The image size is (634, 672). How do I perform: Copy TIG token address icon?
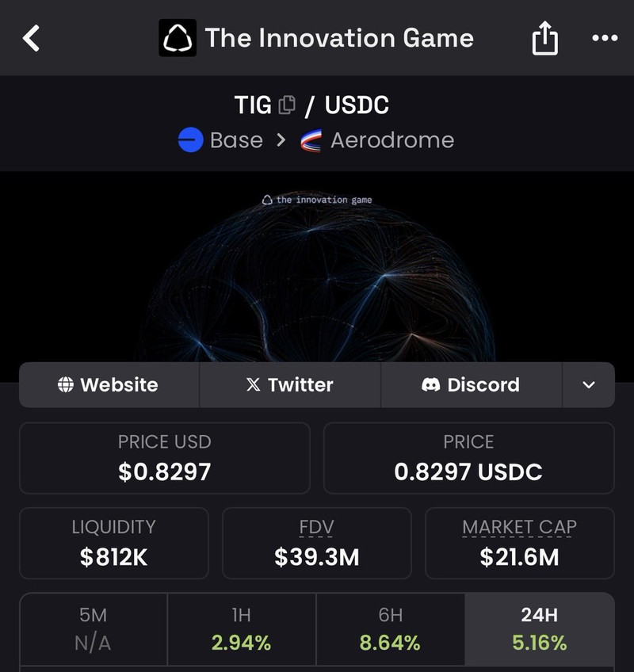287,105
